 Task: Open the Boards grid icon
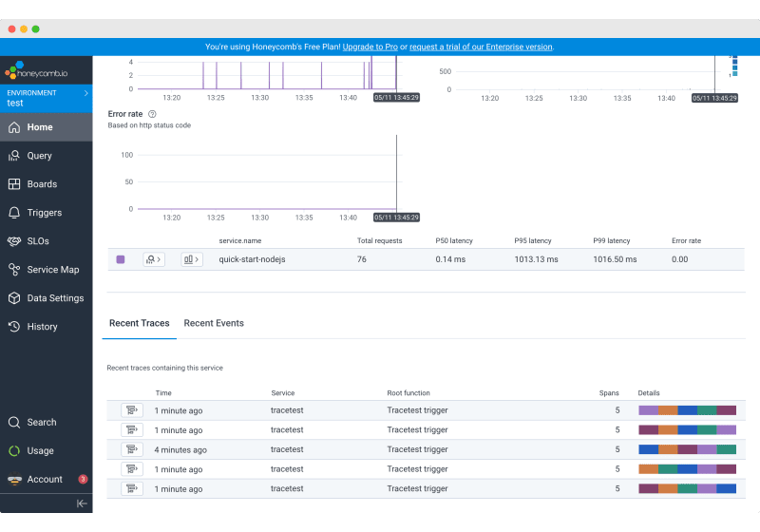point(14,184)
